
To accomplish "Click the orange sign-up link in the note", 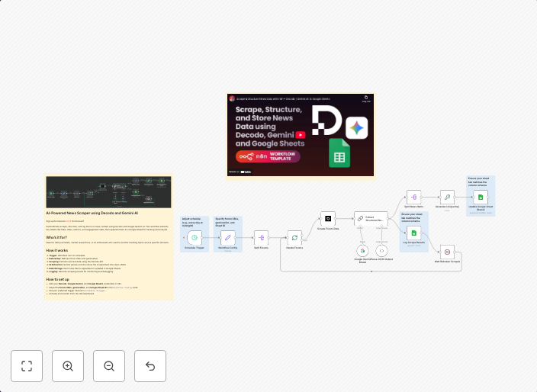I will coord(69,221).
